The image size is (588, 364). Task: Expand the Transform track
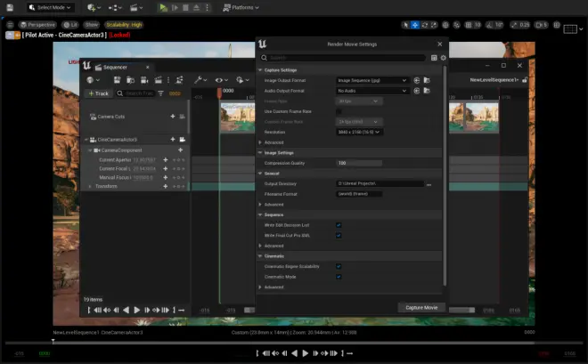(x=90, y=186)
